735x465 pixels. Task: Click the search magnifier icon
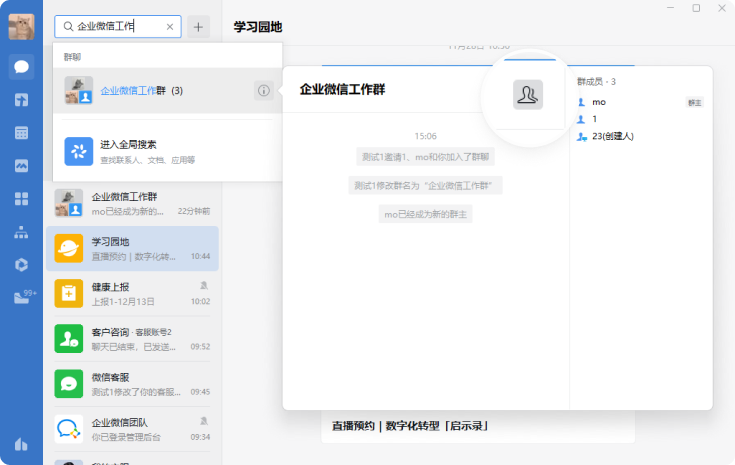click(68, 27)
